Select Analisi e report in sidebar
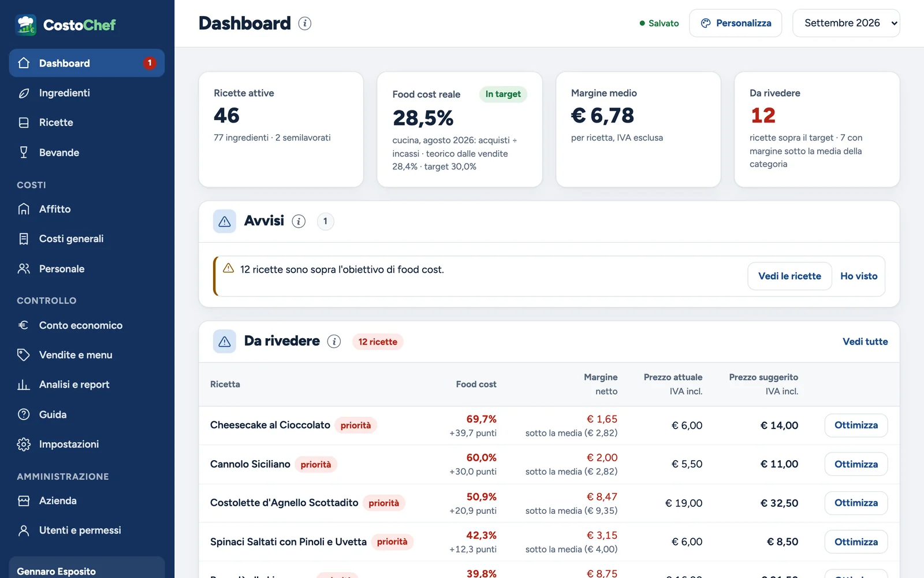924x578 pixels. coord(87,385)
